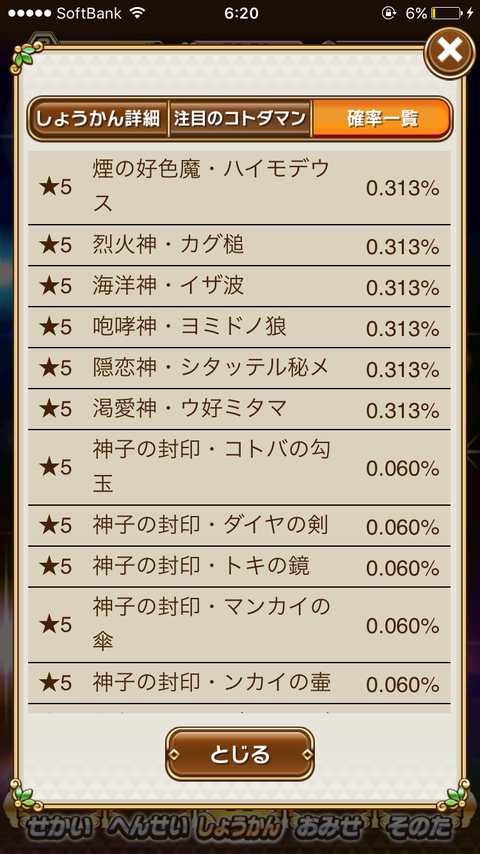Tap the 渇愛神・ウ好ミタマ entry
The height and width of the screenshot is (854, 480).
pyautogui.click(x=239, y=410)
